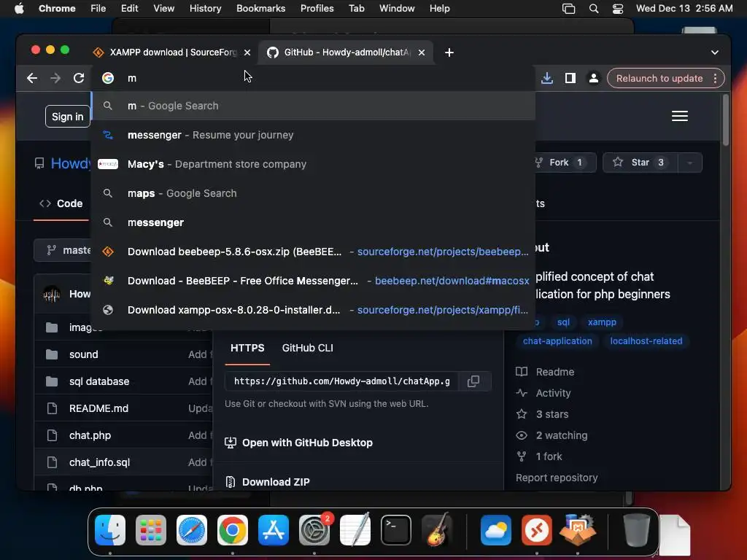747x560 pixels.
Task: Open the History menu
Action: tap(205, 9)
